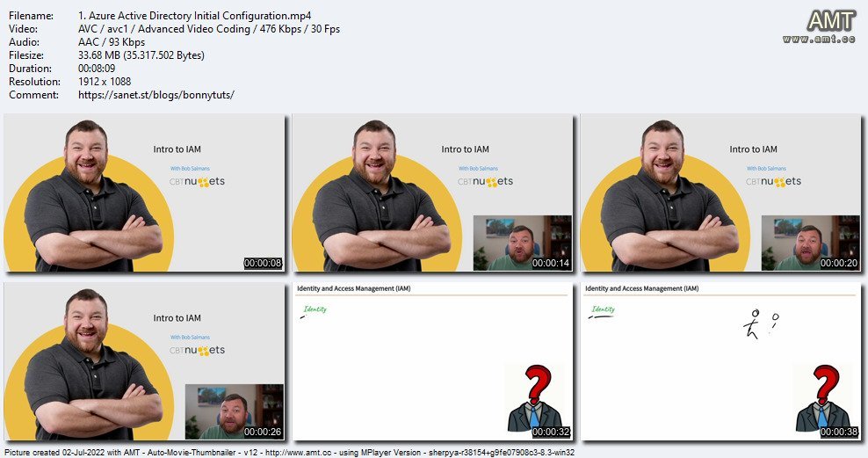Click the comment URL sanet.st/blogs/bonnytuts

(x=156, y=95)
